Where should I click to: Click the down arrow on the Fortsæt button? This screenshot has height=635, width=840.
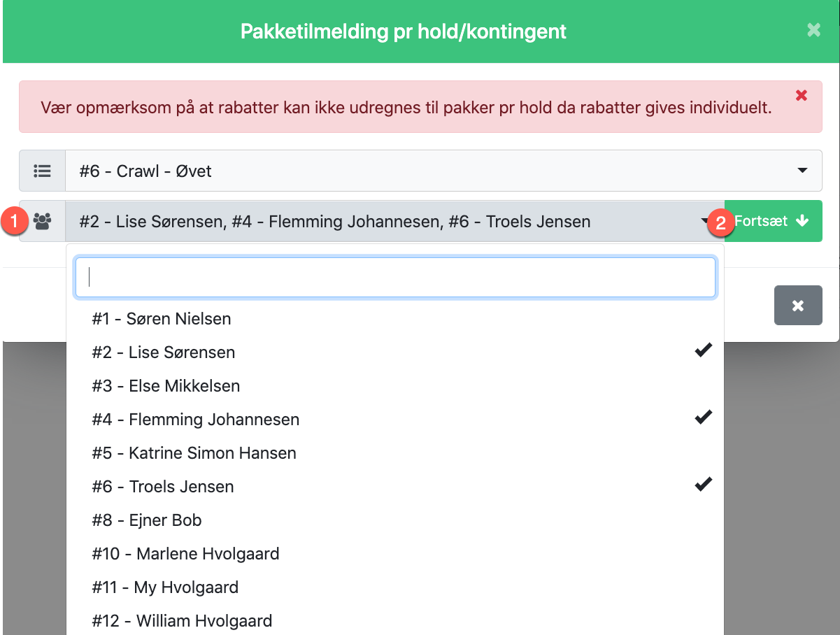tap(802, 221)
